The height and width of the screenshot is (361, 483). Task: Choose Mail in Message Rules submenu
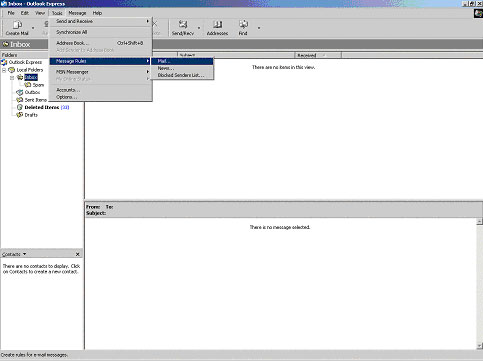pyautogui.click(x=182, y=61)
